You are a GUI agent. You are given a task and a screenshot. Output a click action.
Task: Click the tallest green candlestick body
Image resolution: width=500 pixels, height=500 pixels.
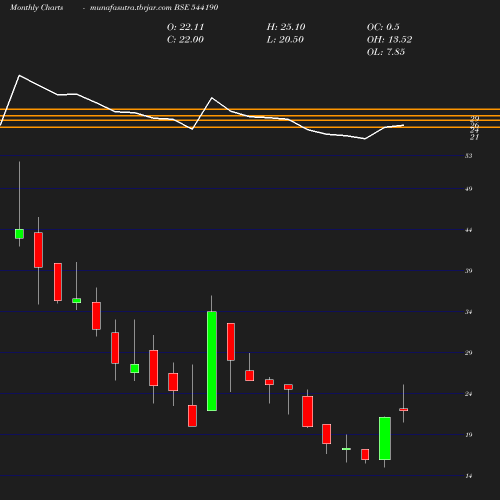[212, 361]
